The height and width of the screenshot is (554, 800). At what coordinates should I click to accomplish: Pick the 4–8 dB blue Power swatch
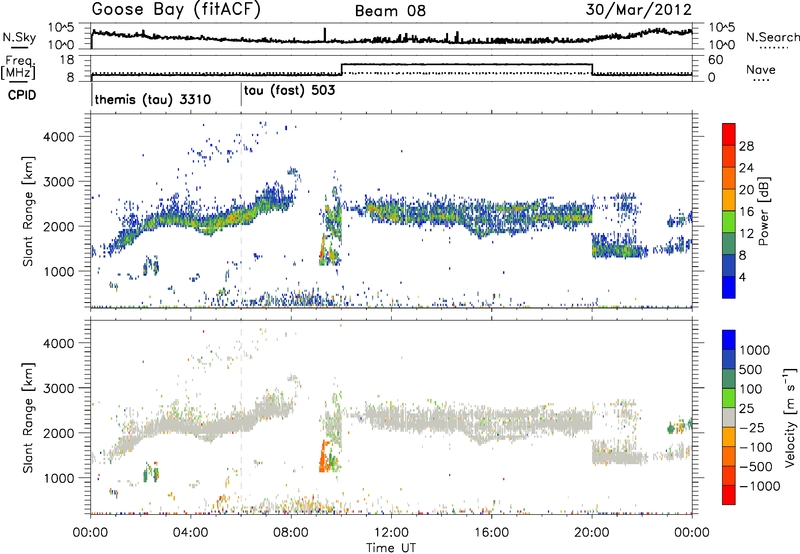pos(729,266)
